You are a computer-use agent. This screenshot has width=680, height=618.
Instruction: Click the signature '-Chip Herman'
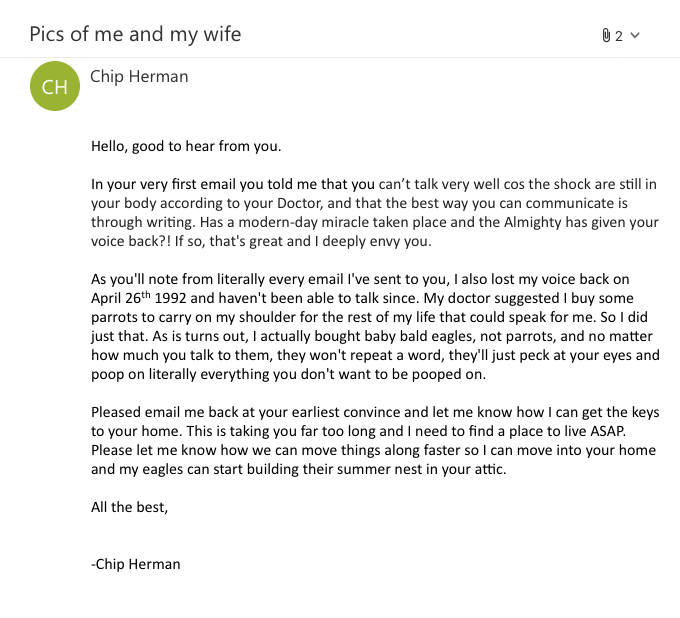(136, 564)
